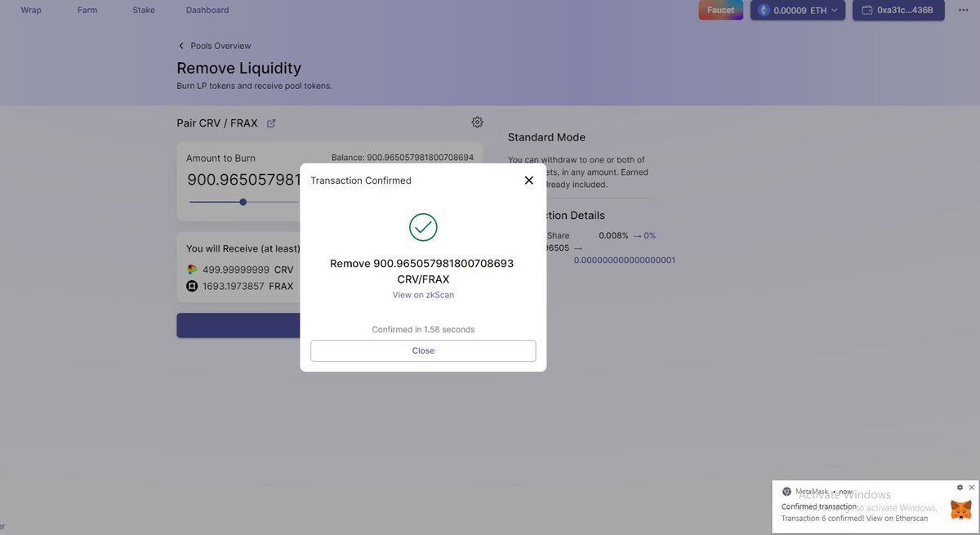Click the back chevron before Pools Overview

181,46
